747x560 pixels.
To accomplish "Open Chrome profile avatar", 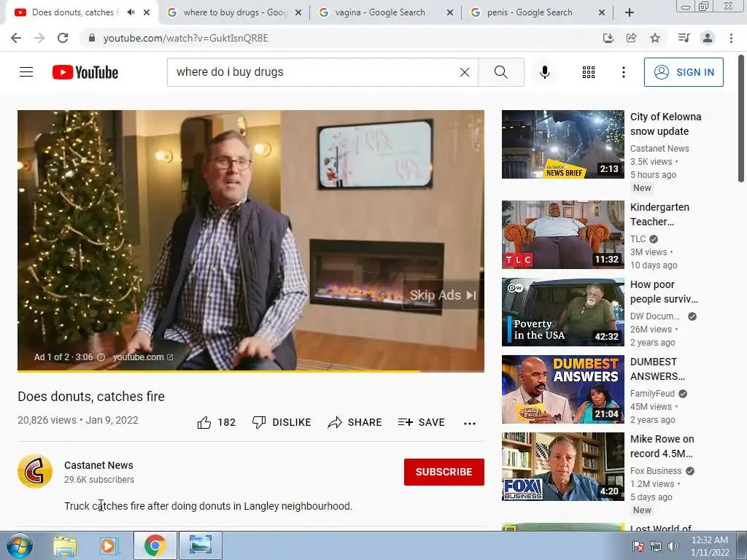I will pos(708,38).
